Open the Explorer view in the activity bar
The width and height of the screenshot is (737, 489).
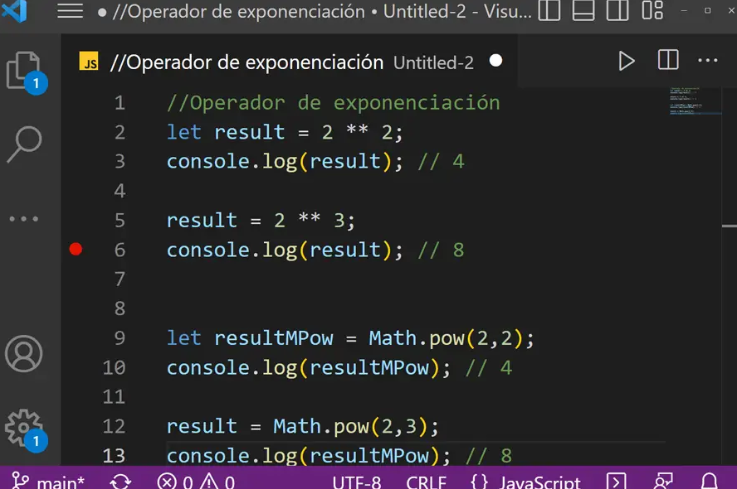coord(24,71)
